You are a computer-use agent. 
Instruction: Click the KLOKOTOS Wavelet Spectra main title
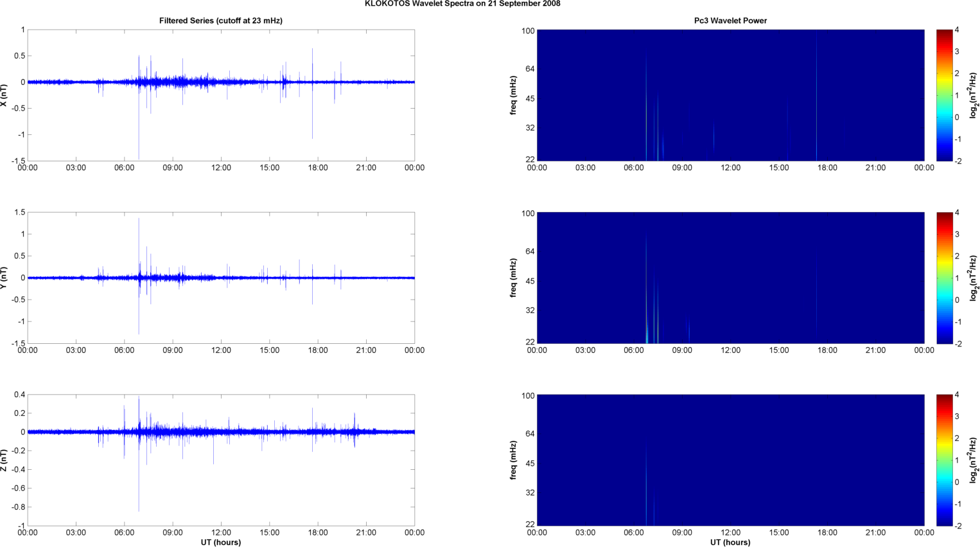pyautogui.click(x=462, y=4)
